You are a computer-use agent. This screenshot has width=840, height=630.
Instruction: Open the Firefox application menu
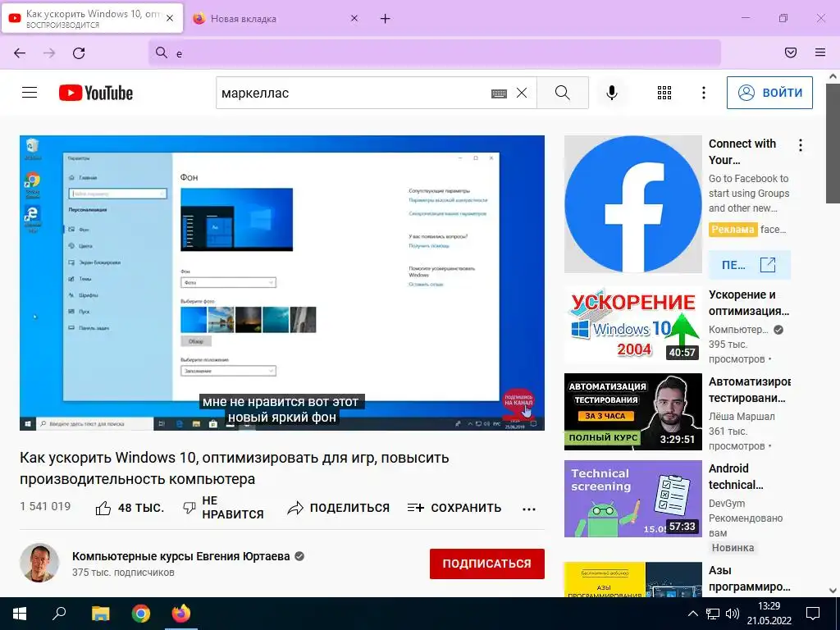820,52
